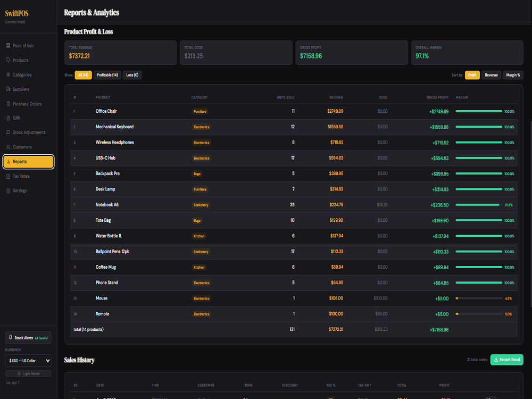Viewport: 532px width, 399px height.
Task: Filter to Loss (0) products
Action: pyautogui.click(x=132, y=75)
